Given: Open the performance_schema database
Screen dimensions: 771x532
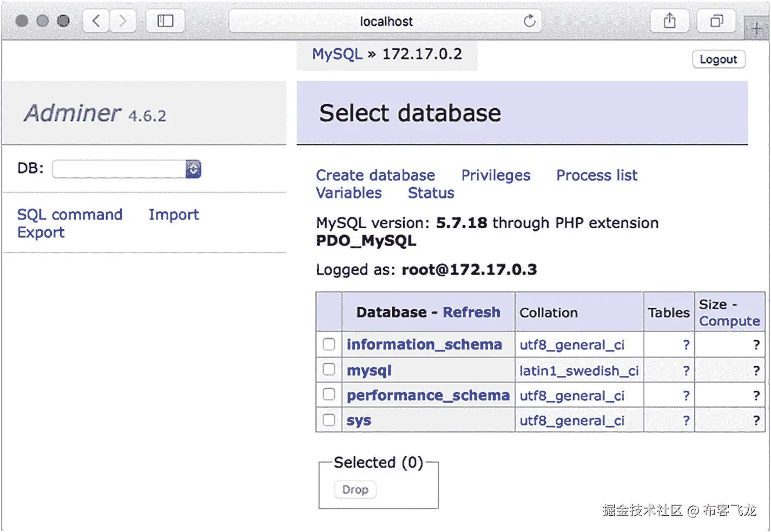Looking at the screenshot, I should [428, 395].
